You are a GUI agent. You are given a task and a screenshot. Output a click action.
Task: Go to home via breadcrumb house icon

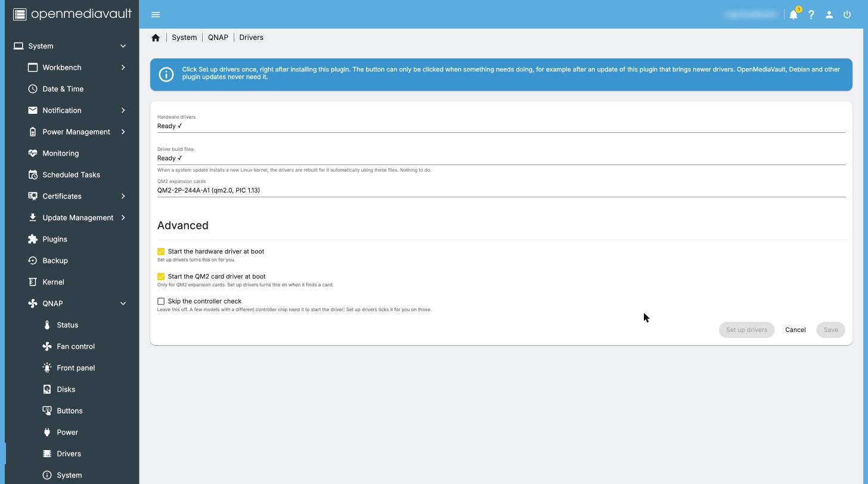[x=156, y=38]
